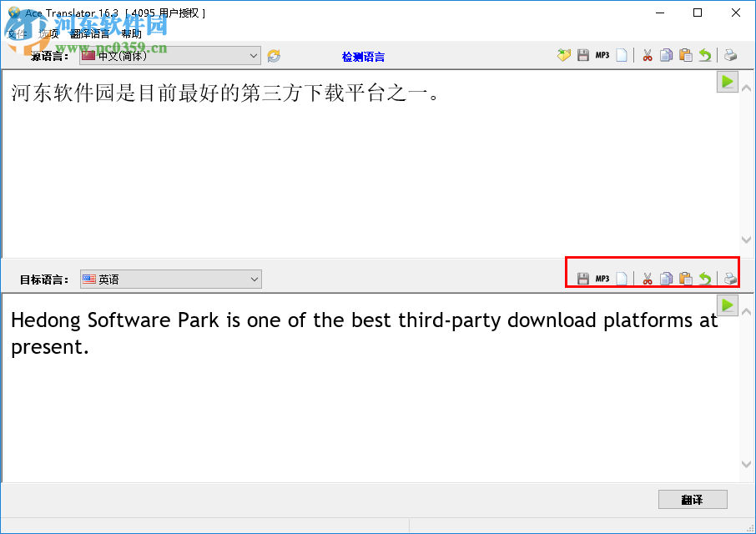Export source text as MP3
Screen dimensions: 756x534
pos(602,55)
